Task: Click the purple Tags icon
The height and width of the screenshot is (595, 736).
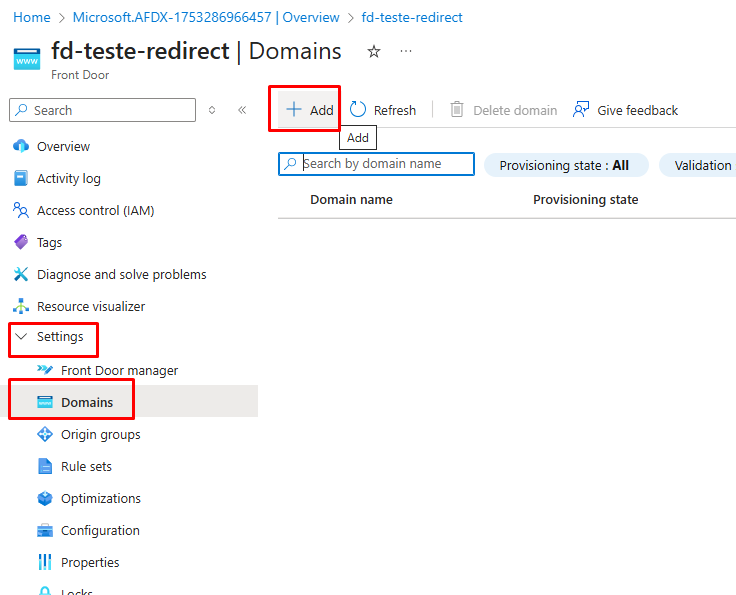Action: click(x=21, y=242)
